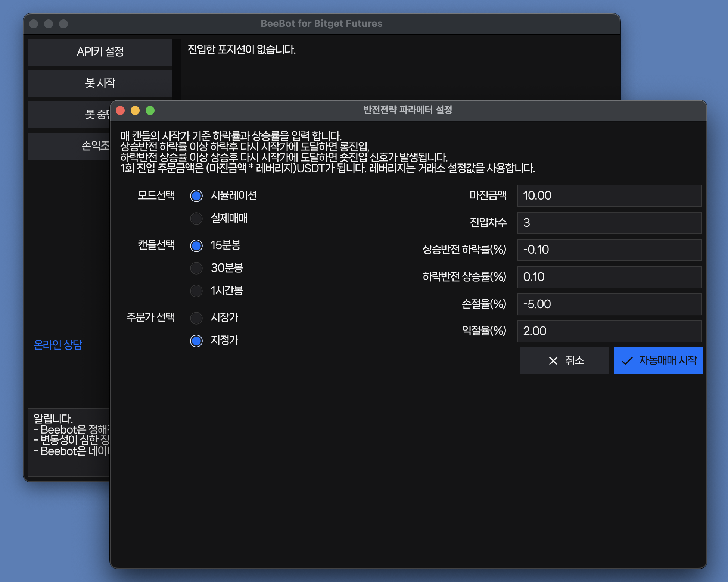Select 지정가 order price option

tap(196, 341)
